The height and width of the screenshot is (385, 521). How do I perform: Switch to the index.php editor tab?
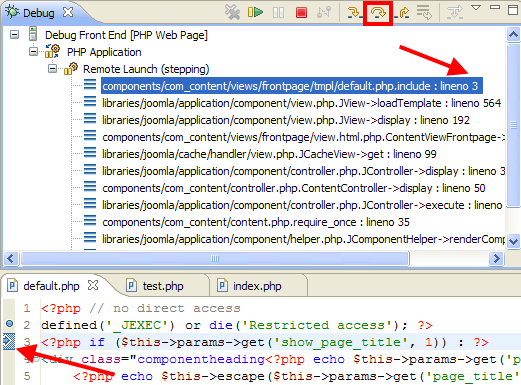(257, 286)
